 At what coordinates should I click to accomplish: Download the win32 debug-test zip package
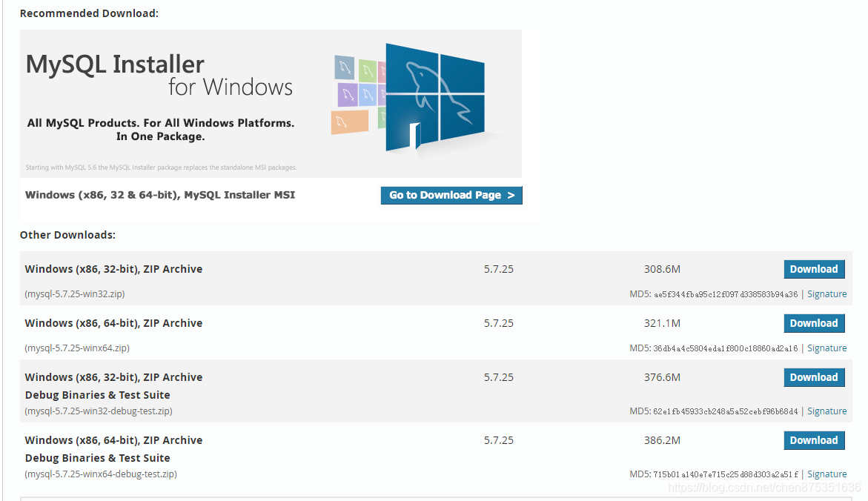tap(814, 377)
